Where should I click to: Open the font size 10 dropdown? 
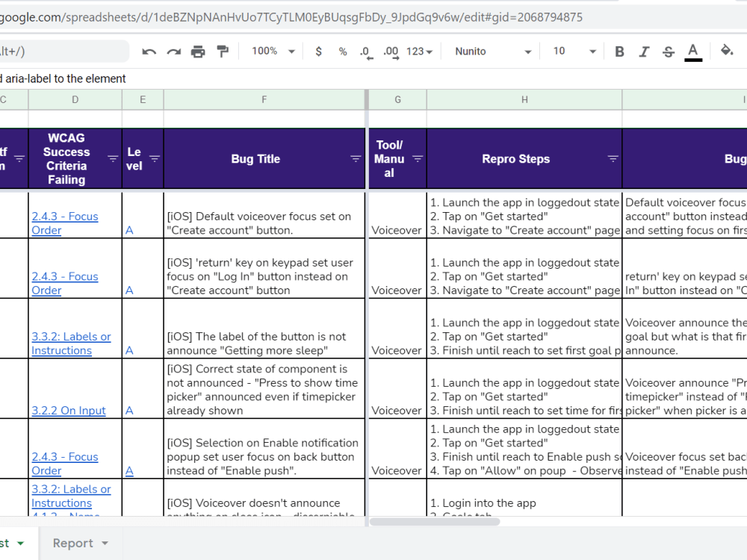click(574, 52)
